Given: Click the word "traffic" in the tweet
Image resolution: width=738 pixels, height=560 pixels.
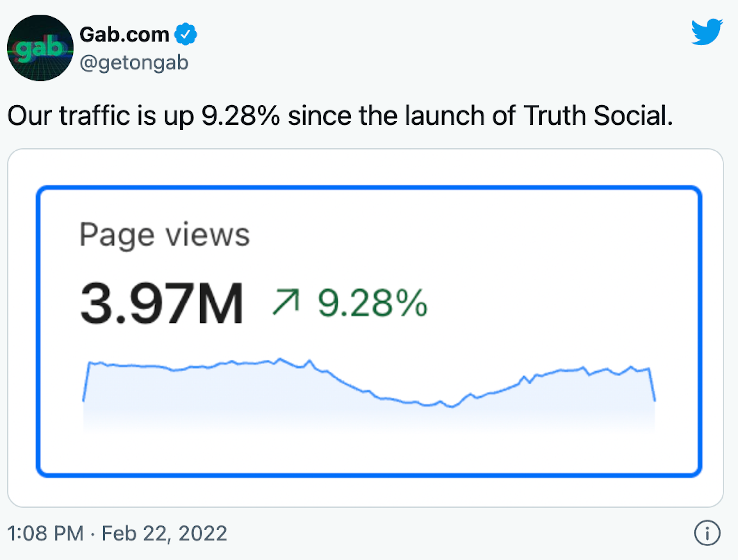Looking at the screenshot, I should point(94,116).
